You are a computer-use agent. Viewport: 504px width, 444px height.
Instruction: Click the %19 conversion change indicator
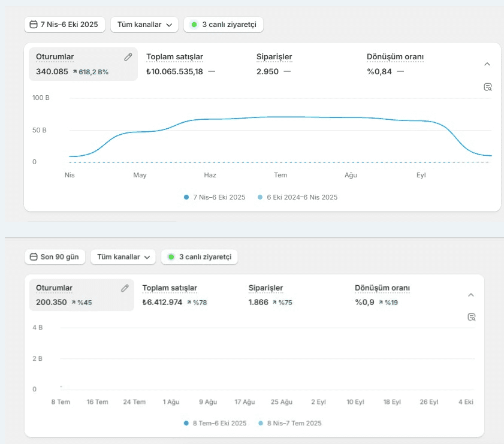click(388, 303)
